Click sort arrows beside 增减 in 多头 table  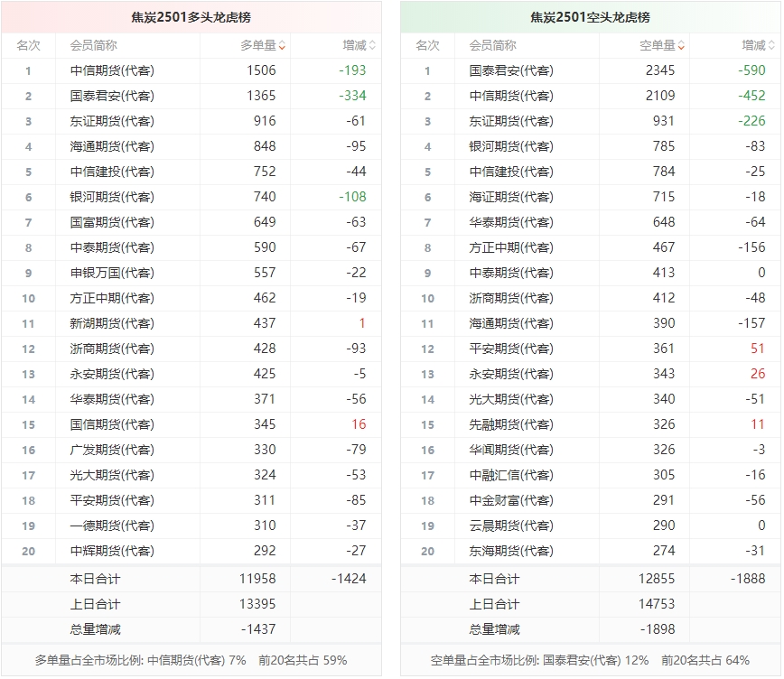click(x=372, y=45)
